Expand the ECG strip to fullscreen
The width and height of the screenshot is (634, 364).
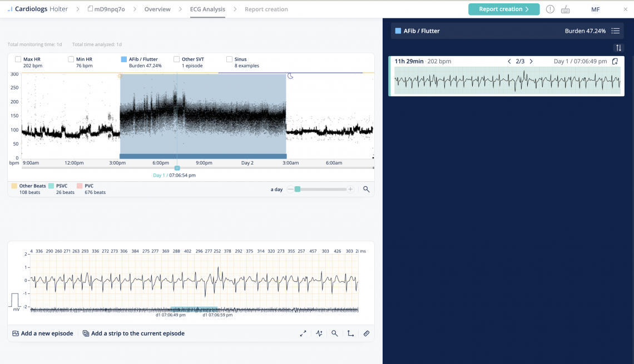pos(303,333)
